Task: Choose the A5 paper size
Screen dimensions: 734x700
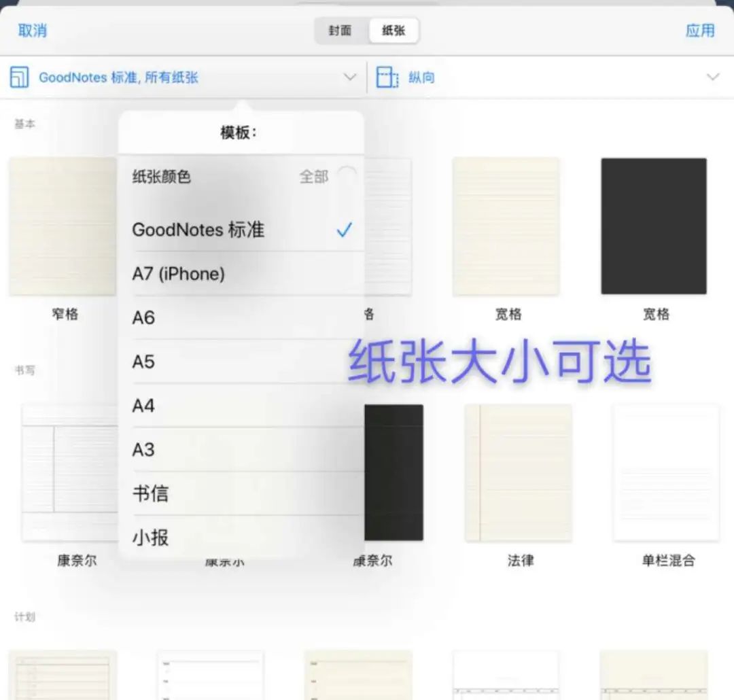Action: click(241, 362)
